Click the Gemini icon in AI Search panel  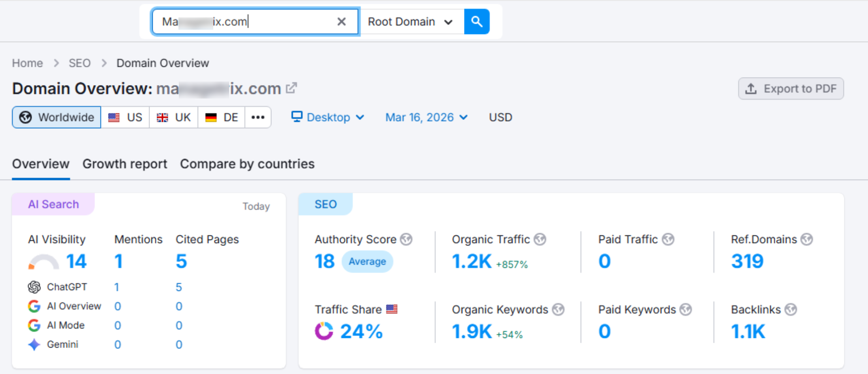34,344
